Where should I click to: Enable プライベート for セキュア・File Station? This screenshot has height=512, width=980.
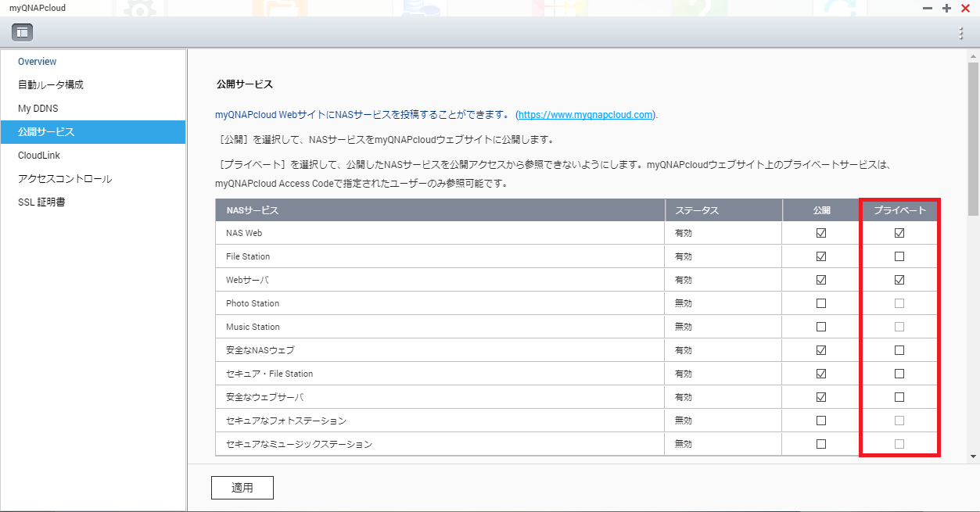899,374
